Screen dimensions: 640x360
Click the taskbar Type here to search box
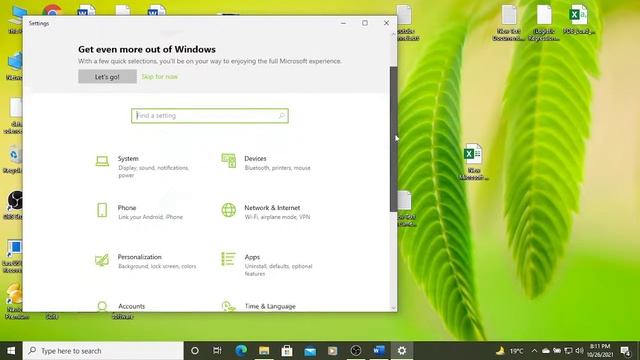[103, 351]
